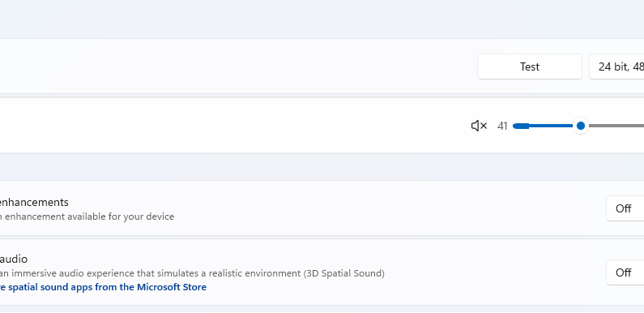The width and height of the screenshot is (644, 313).
Task: Open the 24 bit format dropdown
Action: coord(617,66)
